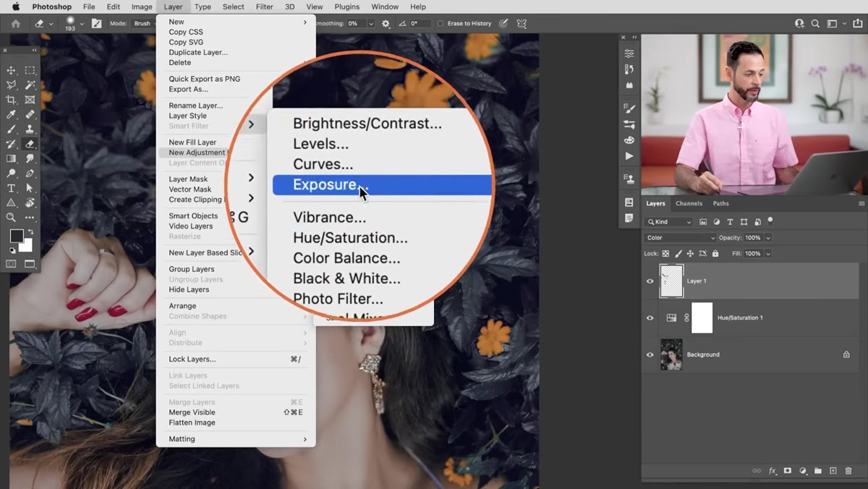Select the Move tool
Image resolution: width=868 pixels, height=489 pixels.
pos(12,70)
